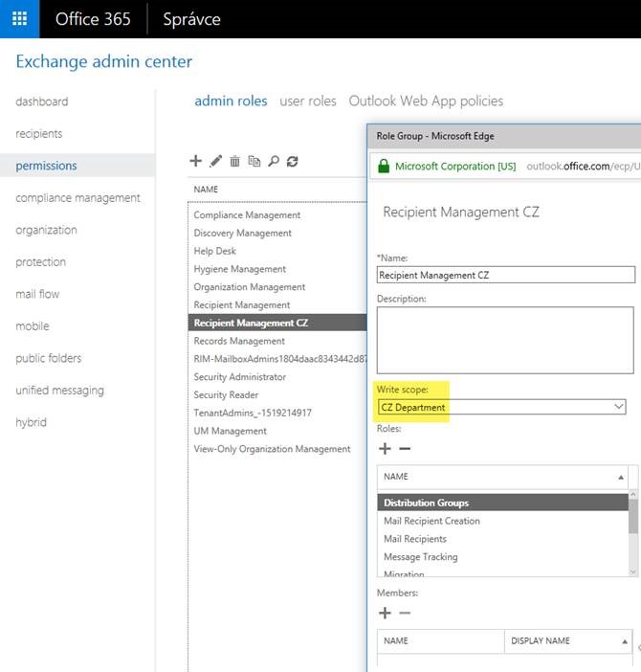
Task: Delete the selected role group with trash icon
Action: (234, 161)
